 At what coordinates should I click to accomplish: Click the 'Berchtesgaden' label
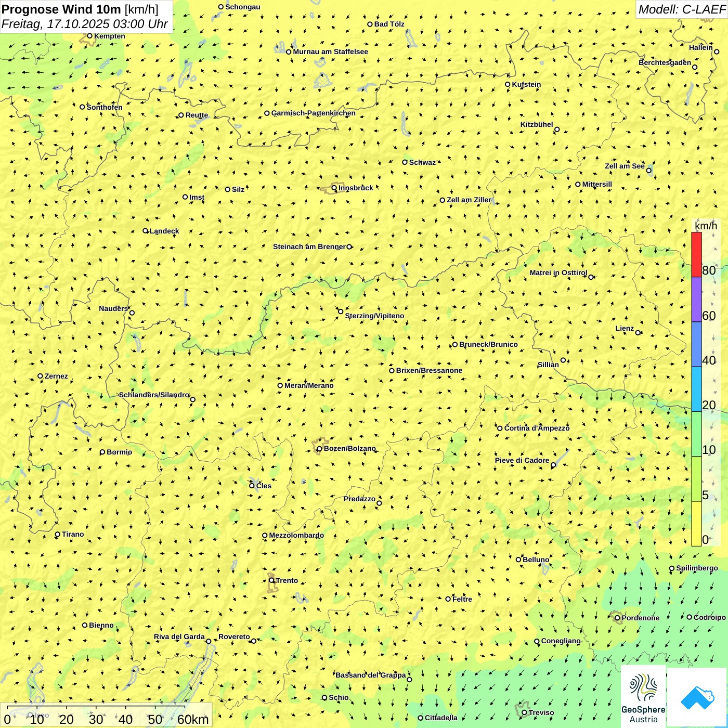(x=665, y=62)
